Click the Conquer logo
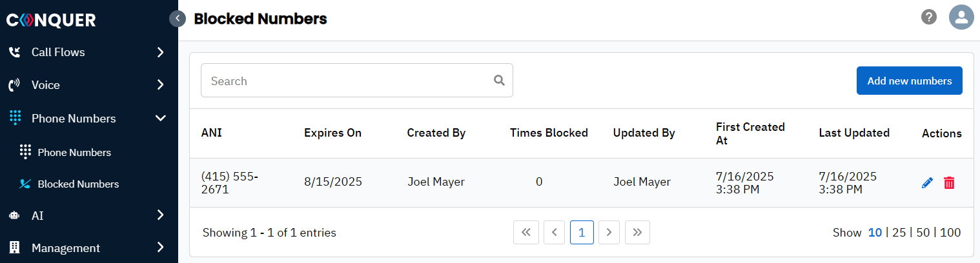980x263 pixels. coord(51,21)
